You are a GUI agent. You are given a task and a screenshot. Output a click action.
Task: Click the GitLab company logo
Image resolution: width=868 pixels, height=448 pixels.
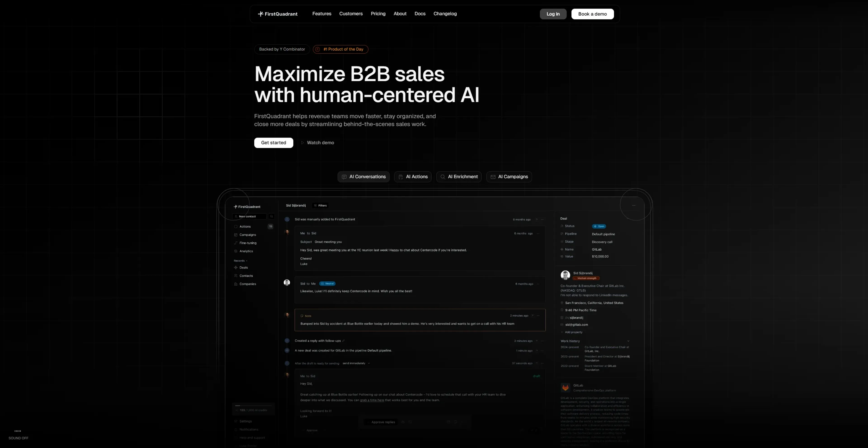[565, 388]
